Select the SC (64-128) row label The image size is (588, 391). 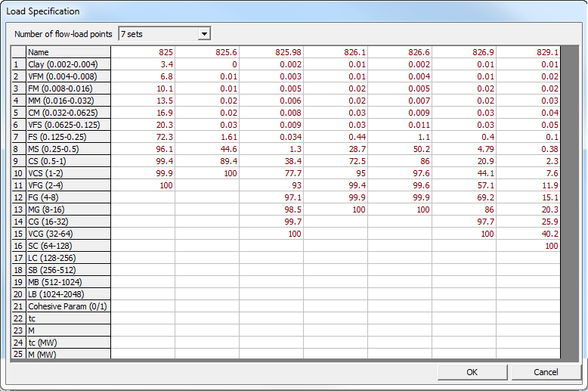tap(68, 246)
